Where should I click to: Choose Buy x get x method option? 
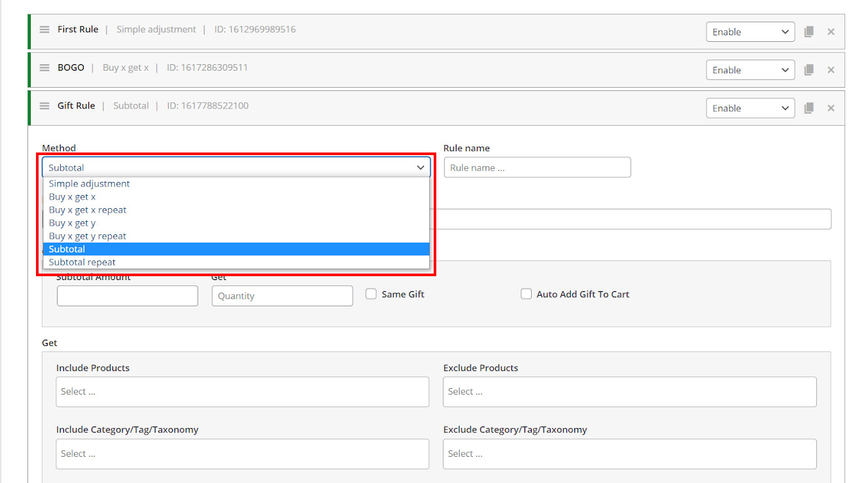point(236,197)
